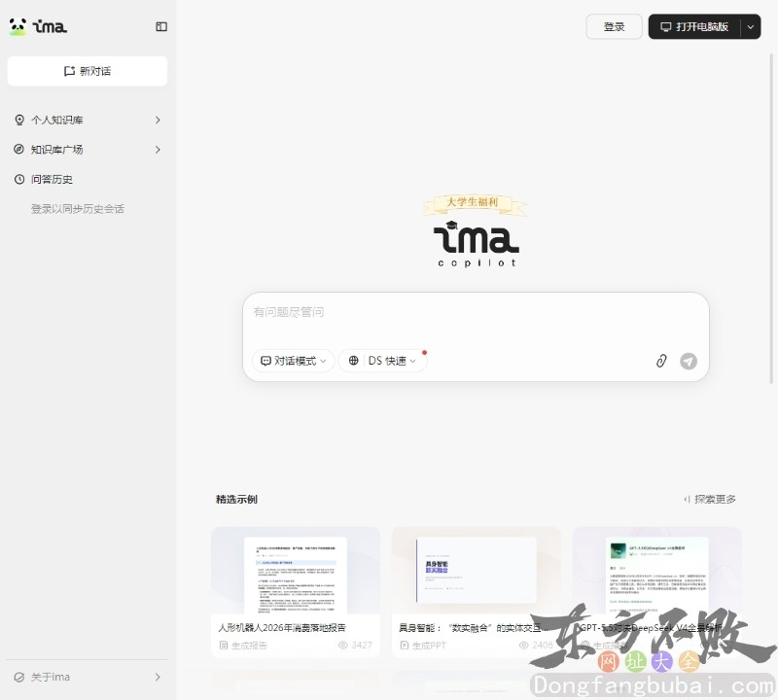Click the 人形机器人2026年消费落地报告 title
778x700 pixels.
pyautogui.click(x=282, y=628)
